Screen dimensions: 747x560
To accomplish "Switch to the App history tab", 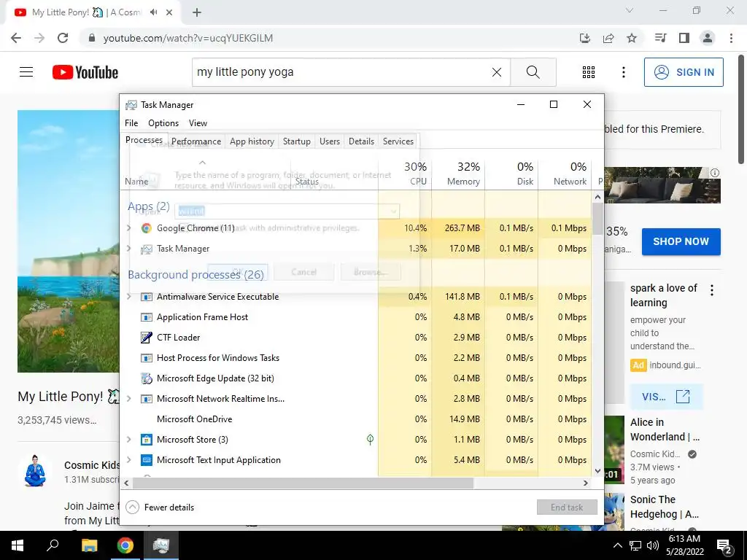I will [252, 141].
